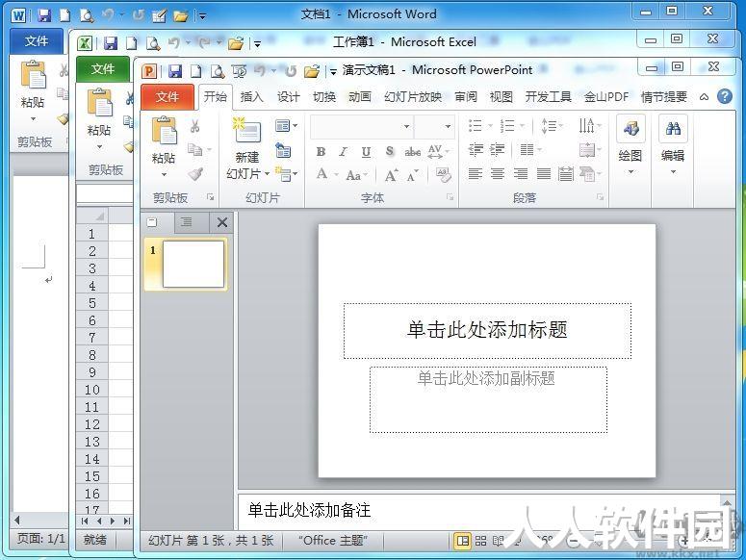
Task: Click the PowerPoint Paste icon
Action: pyautogui.click(x=164, y=130)
